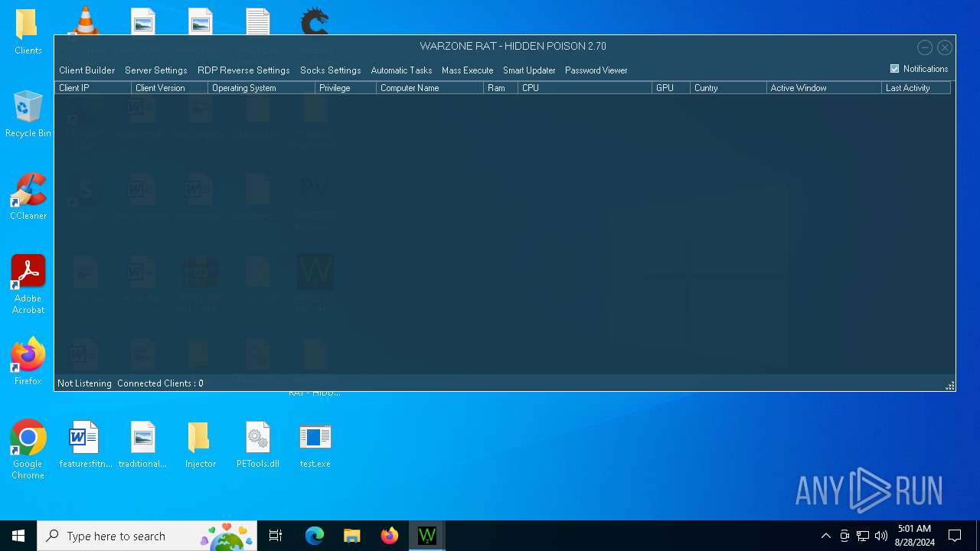
Task: Sort by Client Version column header
Action: (169, 88)
